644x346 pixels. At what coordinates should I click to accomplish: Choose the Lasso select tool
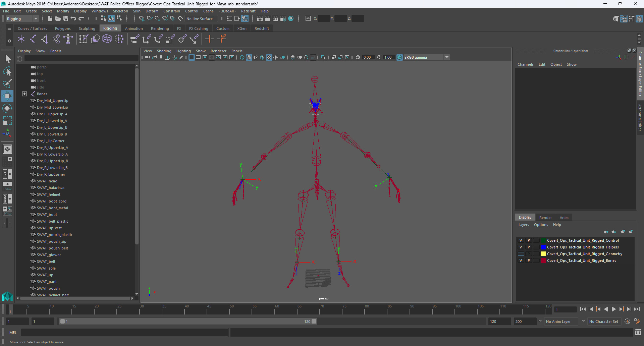(x=7, y=71)
